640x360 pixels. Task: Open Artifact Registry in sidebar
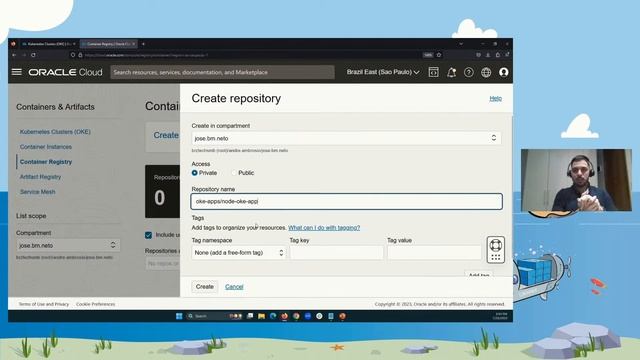pos(40,177)
